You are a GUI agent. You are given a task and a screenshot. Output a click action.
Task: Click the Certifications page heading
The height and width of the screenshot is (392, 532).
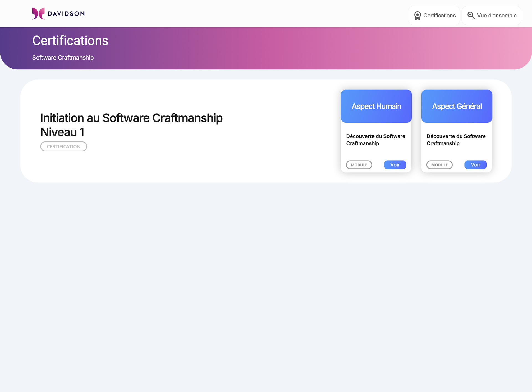(70, 40)
